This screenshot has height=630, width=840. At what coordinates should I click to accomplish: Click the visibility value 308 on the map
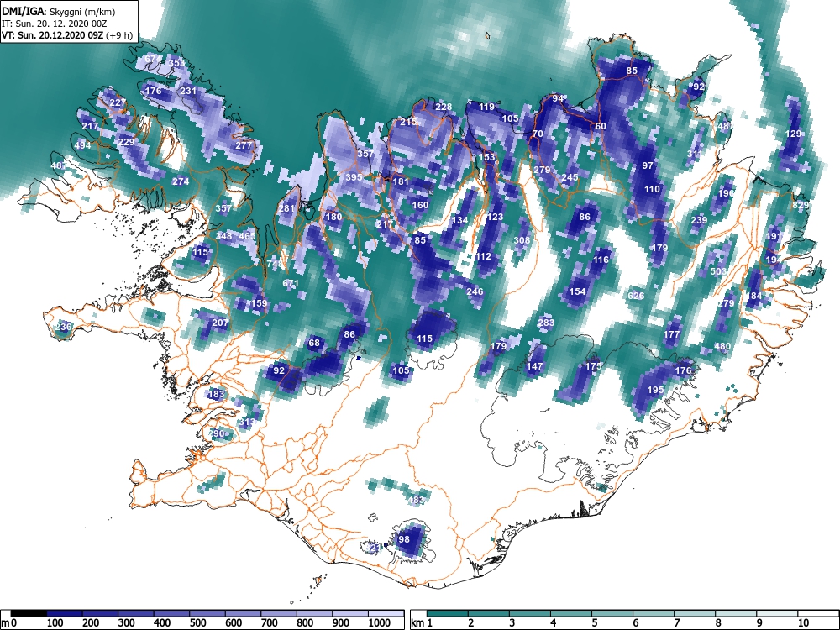[x=522, y=240]
